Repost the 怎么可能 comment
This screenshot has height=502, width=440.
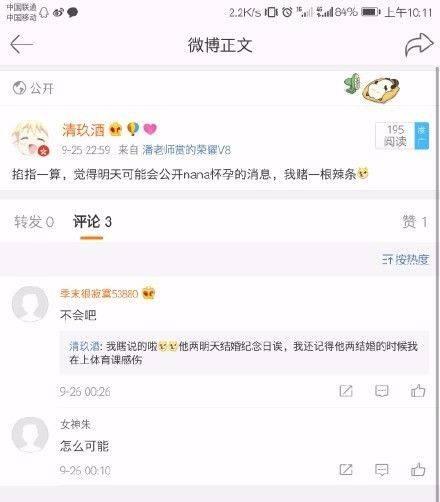click(x=346, y=470)
